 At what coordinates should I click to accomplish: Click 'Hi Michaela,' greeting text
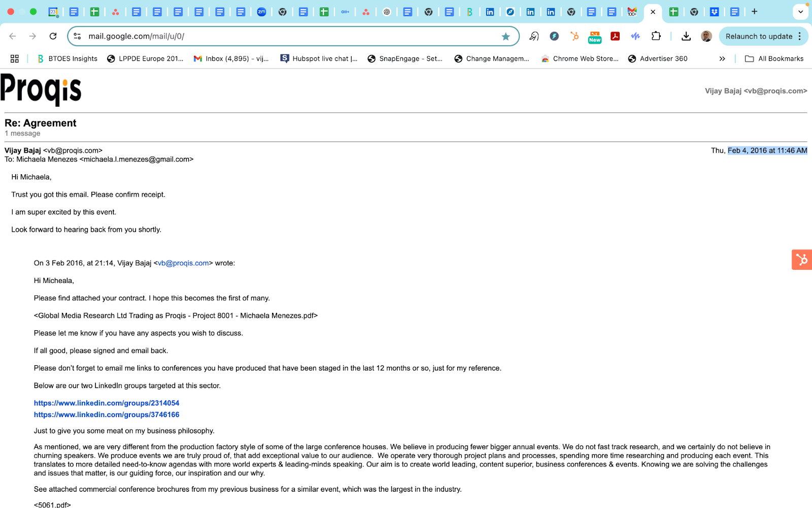tap(31, 177)
